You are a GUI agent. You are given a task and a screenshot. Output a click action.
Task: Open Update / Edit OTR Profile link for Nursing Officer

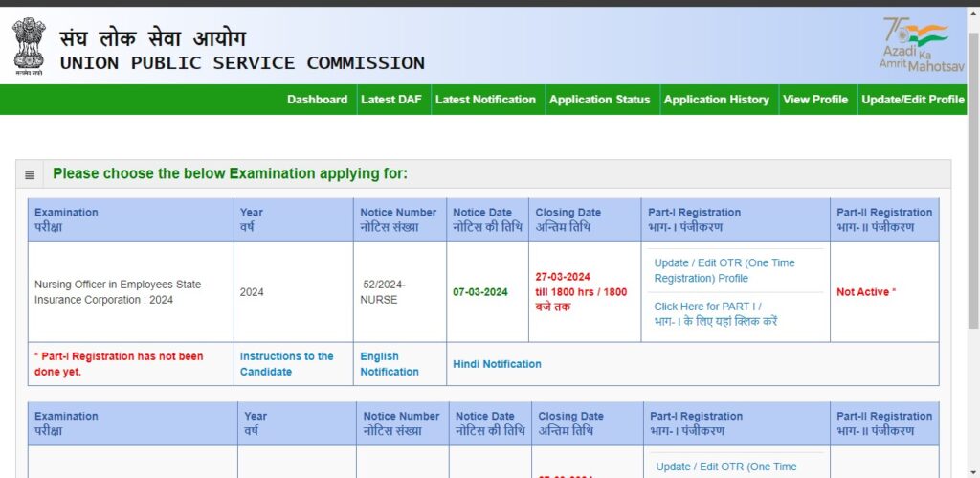pyautogui.click(x=724, y=270)
